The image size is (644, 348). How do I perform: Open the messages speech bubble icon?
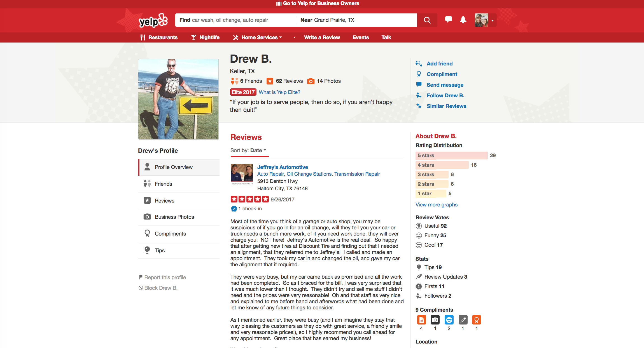click(x=448, y=20)
